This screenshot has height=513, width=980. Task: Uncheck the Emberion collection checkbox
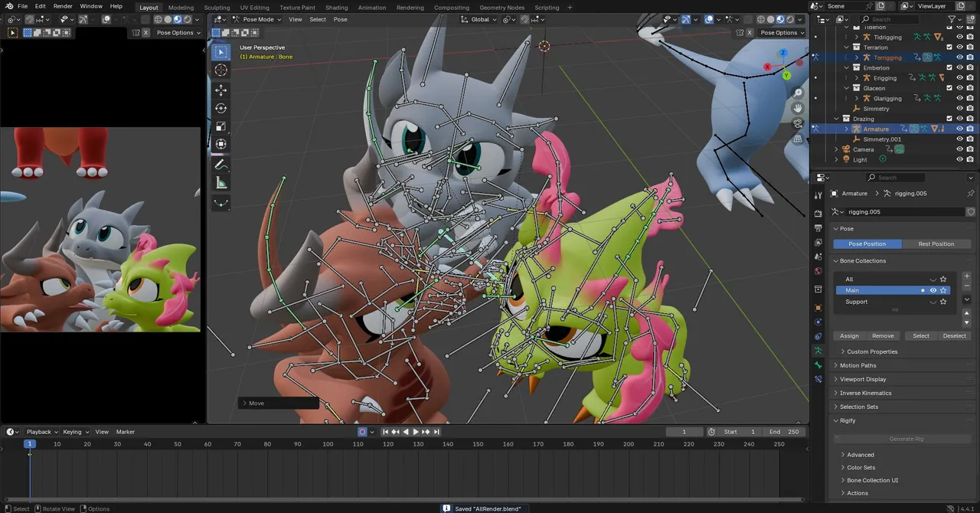949,67
